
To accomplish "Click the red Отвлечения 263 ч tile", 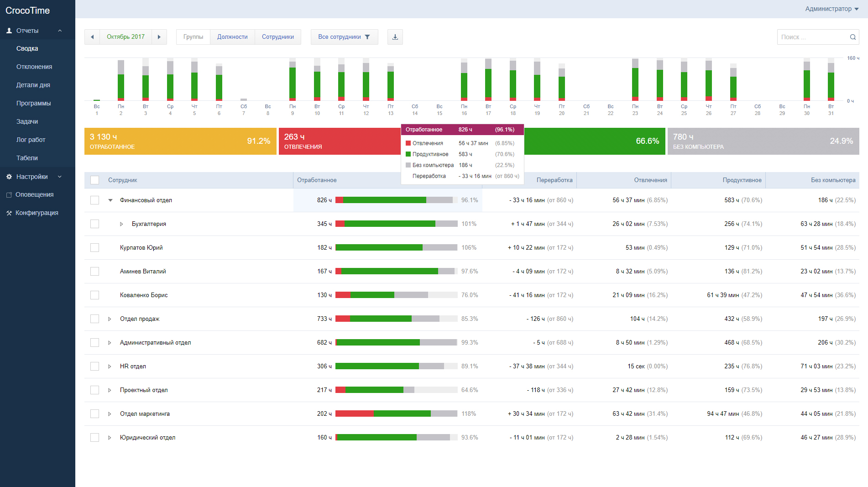I will 340,141.
